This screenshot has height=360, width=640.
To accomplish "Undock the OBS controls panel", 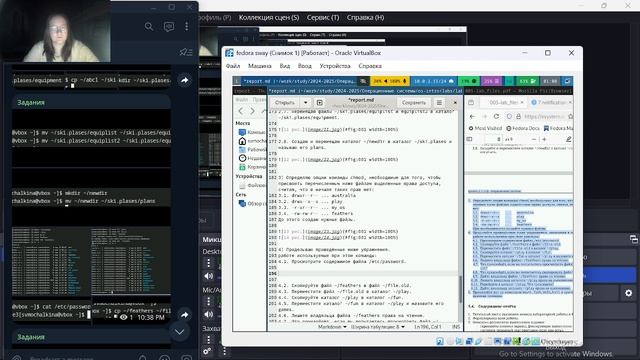I will [x=633, y=239].
